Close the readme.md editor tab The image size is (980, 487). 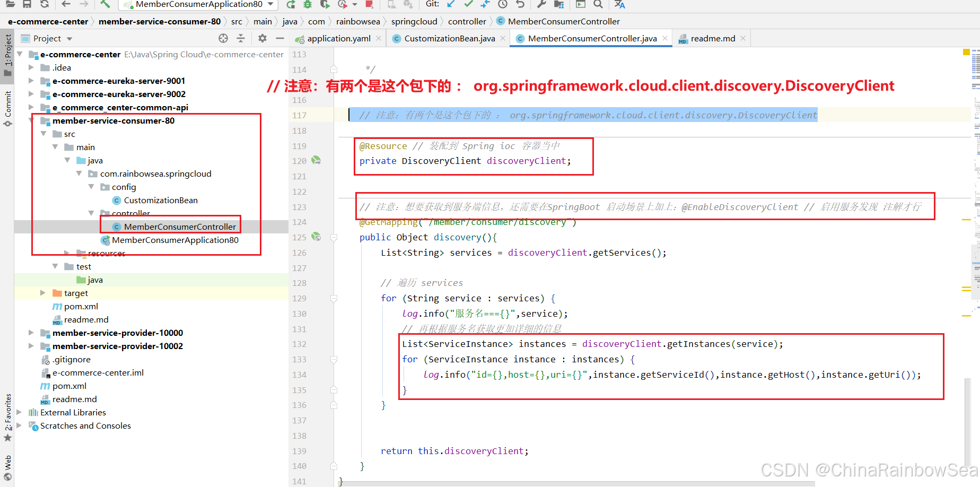[743, 38]
